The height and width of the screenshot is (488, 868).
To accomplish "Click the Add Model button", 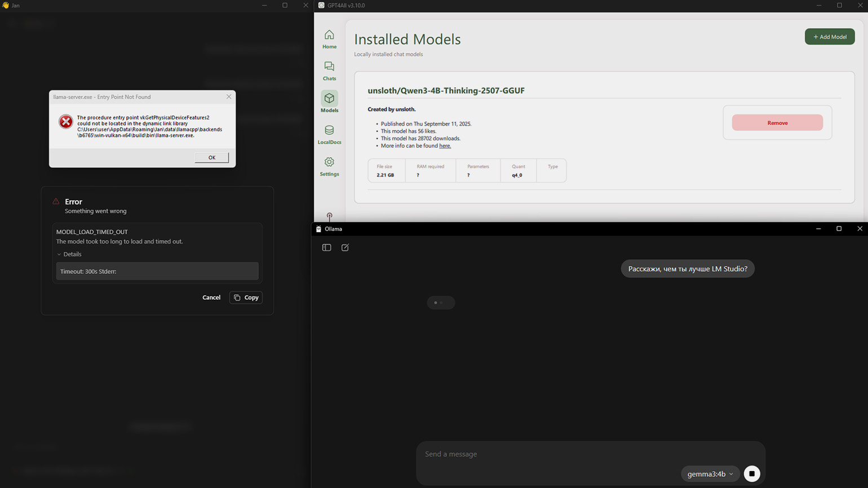I will click(x=829, y=37).
